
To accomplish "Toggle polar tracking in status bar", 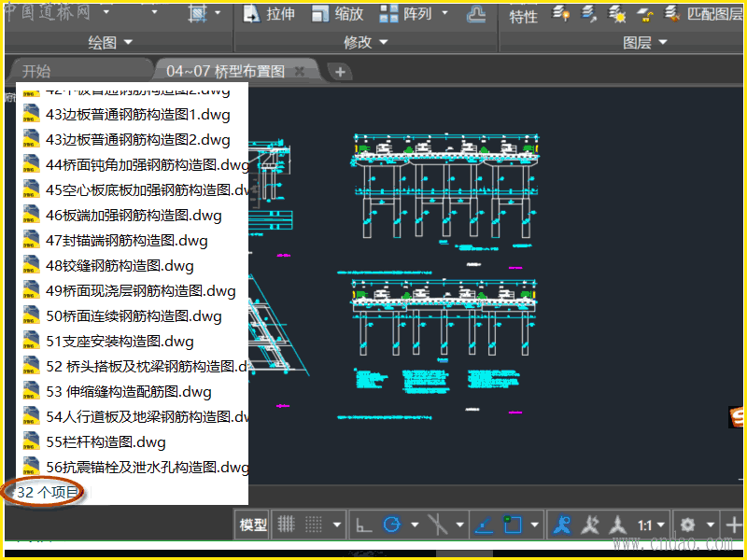I will pos(392,525).
